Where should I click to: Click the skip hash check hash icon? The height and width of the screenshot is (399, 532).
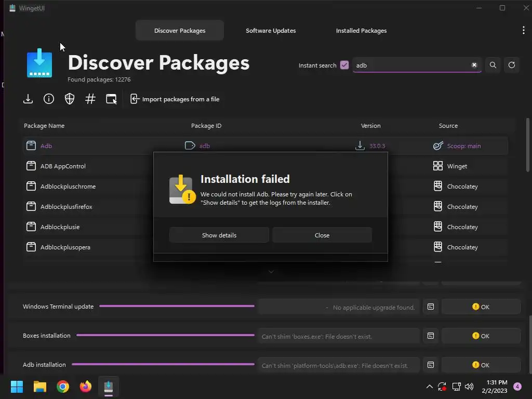click(90, 99)
